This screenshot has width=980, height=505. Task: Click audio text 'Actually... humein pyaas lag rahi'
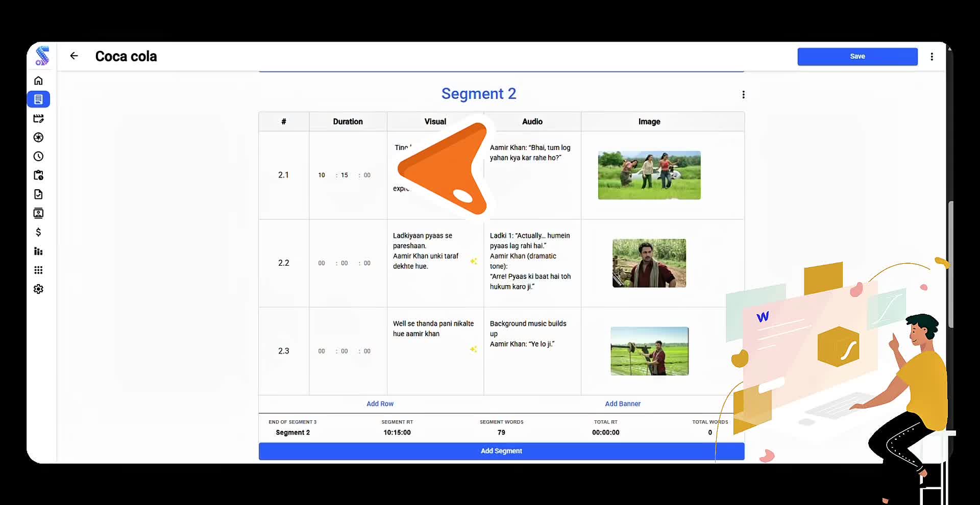click(x=530, y=241)
